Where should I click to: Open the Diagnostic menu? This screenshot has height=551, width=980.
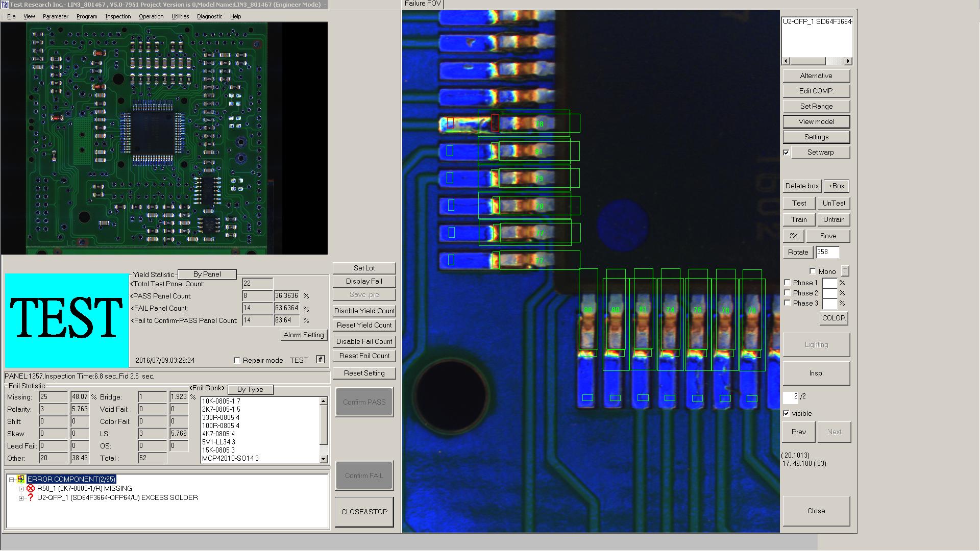[209, 16]
